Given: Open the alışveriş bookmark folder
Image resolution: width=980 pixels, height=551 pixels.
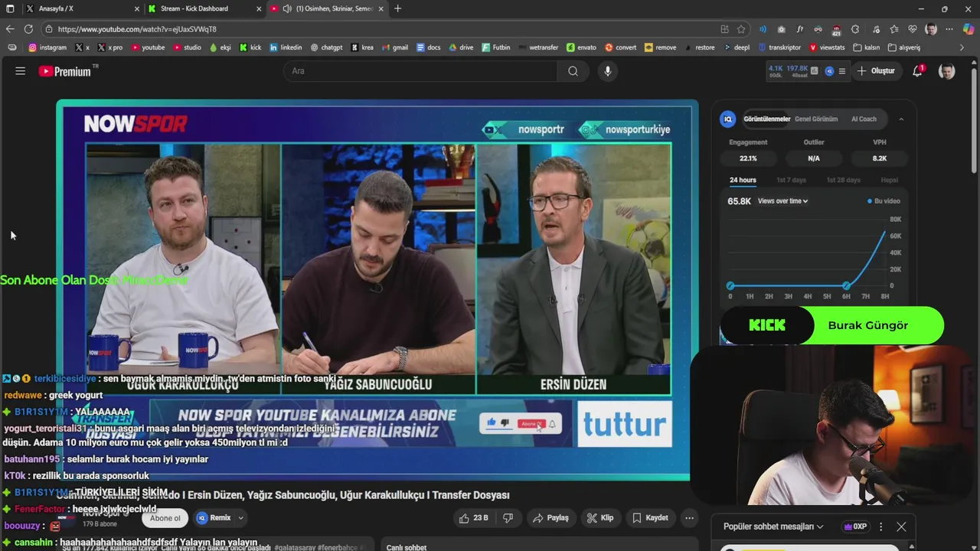Looking at the screenshot, I should coord(903,47).
